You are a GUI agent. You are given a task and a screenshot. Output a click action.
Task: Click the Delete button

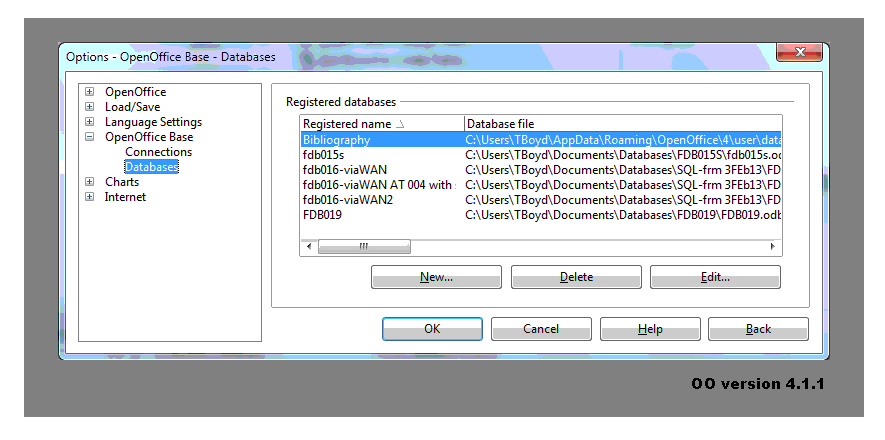pos(576,277)
